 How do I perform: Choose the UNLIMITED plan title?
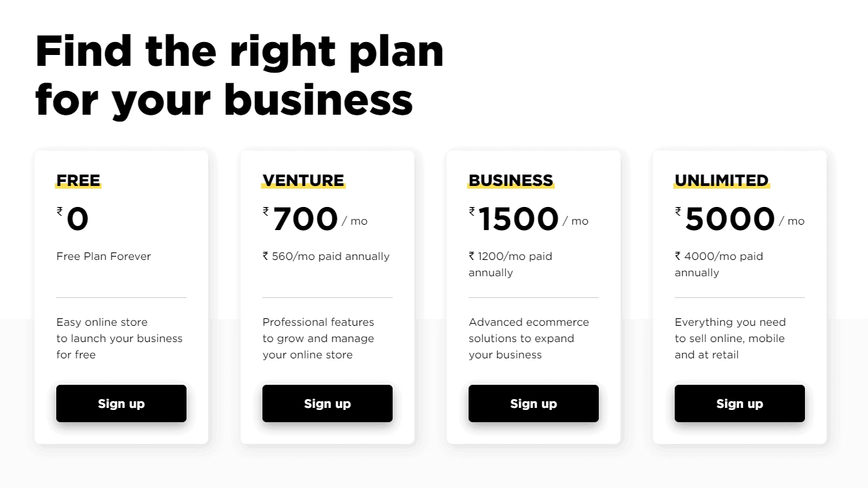(x=722, y=181)
